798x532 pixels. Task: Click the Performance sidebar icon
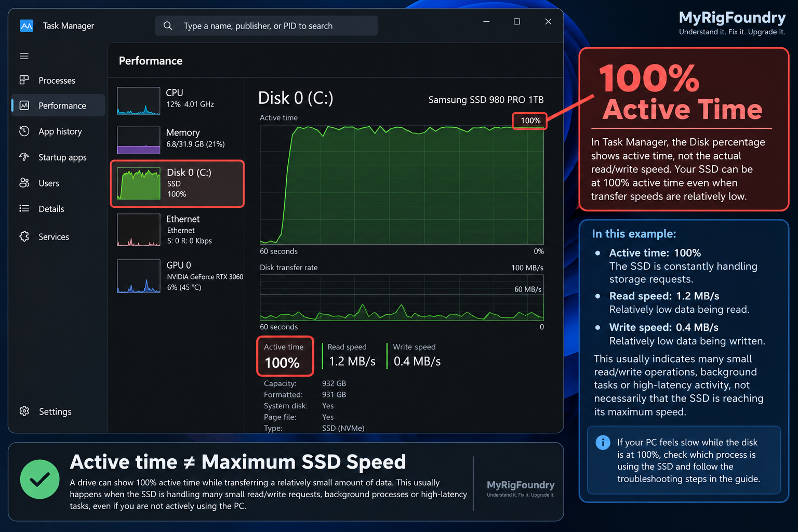pyautogui.click(x=24, y=105)
